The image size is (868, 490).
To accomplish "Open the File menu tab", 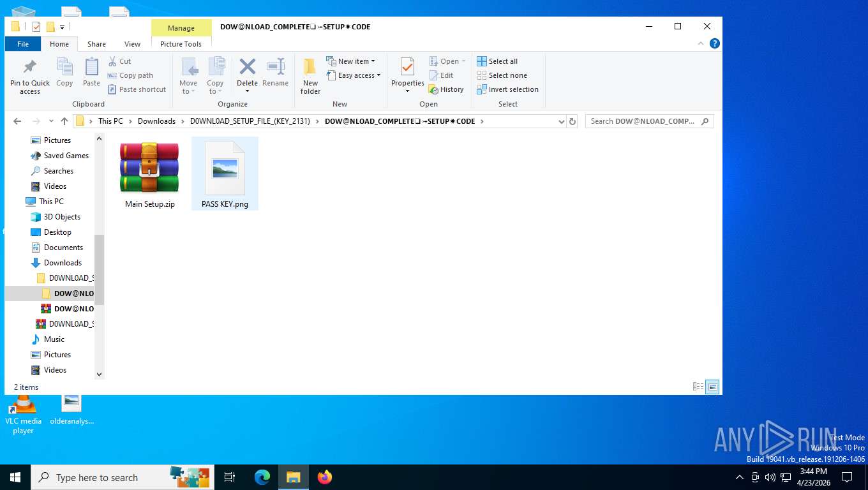I will pyautogui.click(x=23, y=44).
